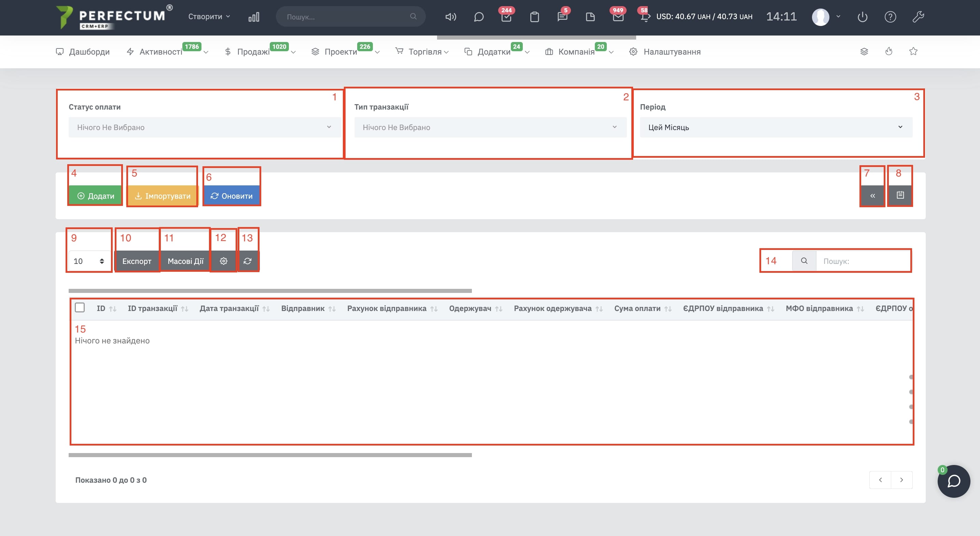Click the power timer icon
Screen dimensions: 980x536
863,17
